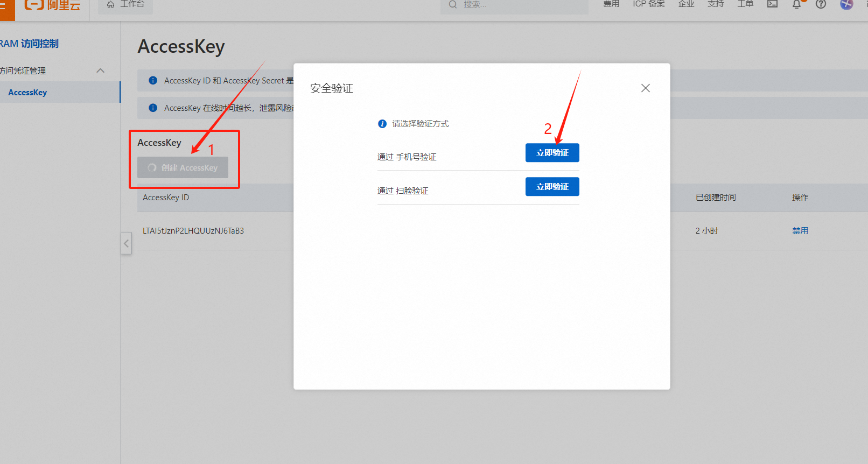Launch Cloud Shell terminal icon in the header
868x464 pixels.
coord(772,4)
